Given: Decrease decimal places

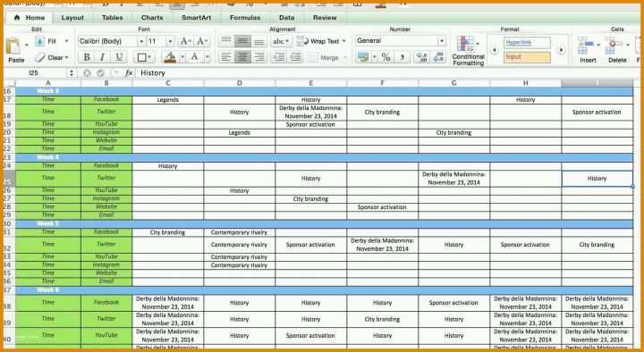Looking at the screenshot, I should [x=438, y=57].
